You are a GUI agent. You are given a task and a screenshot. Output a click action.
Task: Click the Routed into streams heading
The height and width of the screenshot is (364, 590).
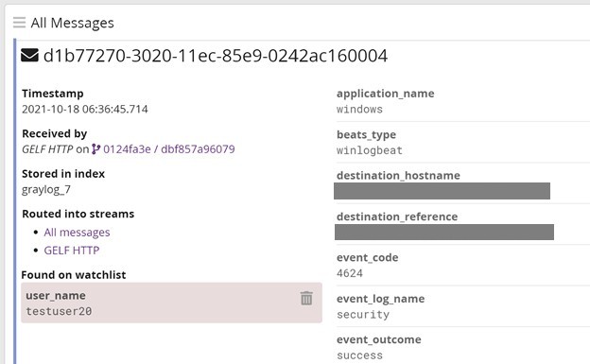coord(78,214)
